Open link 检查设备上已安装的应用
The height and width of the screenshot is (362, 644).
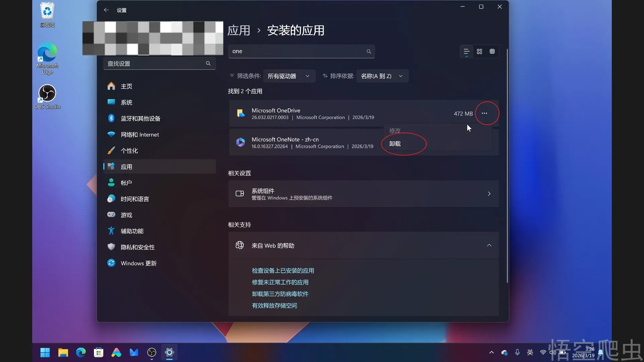283,270
